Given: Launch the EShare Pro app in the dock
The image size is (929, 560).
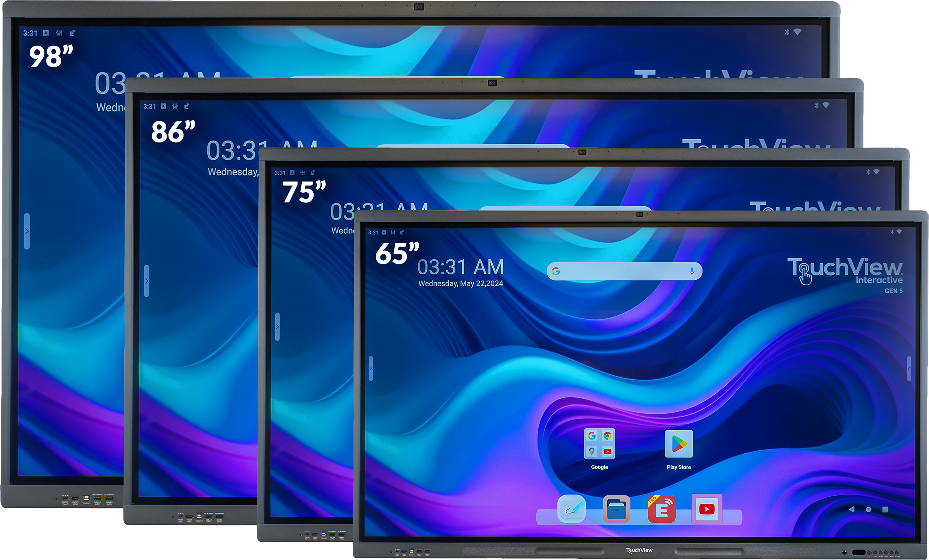Looking at the screenshot, I should 662,509.
